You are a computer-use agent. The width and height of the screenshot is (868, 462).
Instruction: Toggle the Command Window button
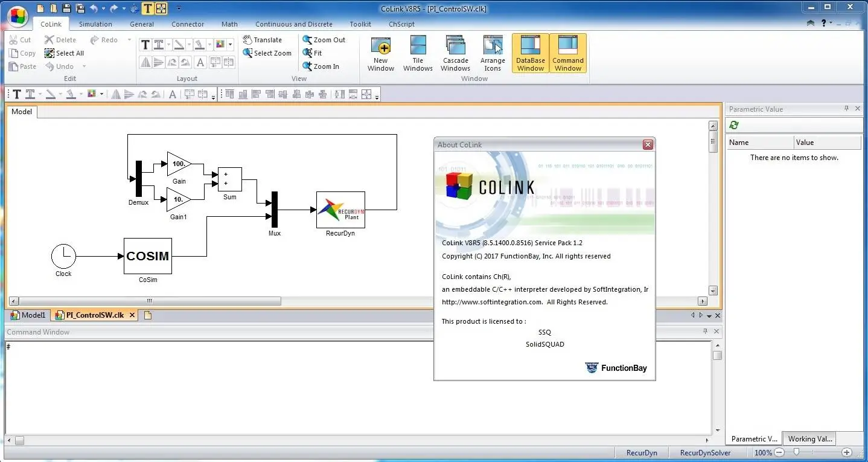568,54
